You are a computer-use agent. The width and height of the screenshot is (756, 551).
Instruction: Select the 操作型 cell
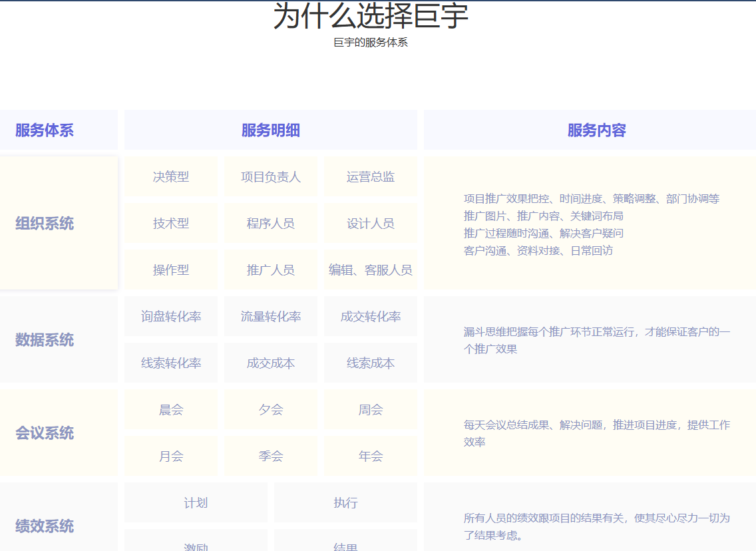click(x=171, y=270)
